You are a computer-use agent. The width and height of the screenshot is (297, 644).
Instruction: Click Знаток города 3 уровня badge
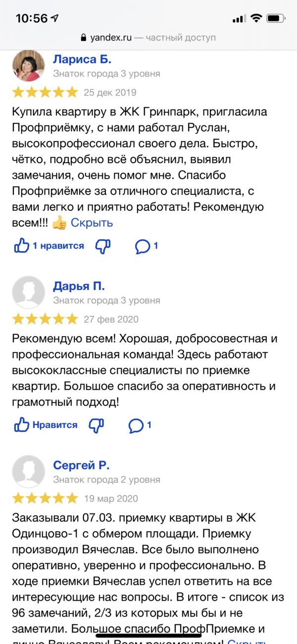[107, 73]
